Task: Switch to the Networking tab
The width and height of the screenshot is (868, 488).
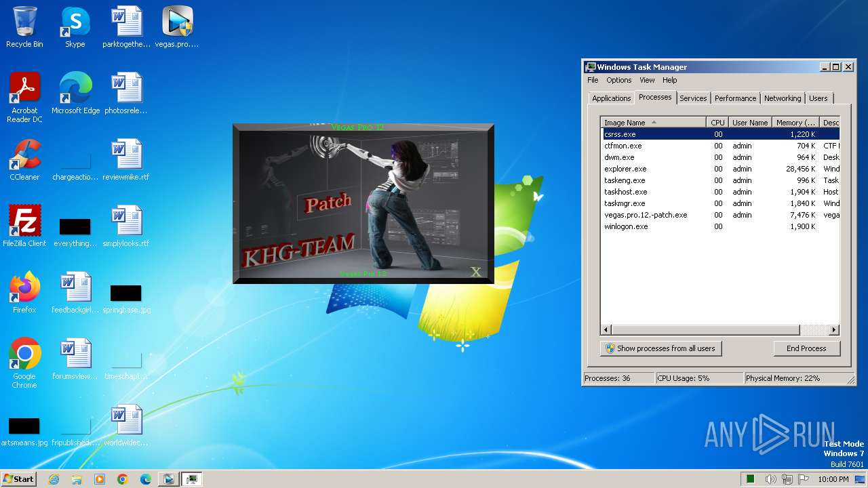Action: click(x=782, y=98)
